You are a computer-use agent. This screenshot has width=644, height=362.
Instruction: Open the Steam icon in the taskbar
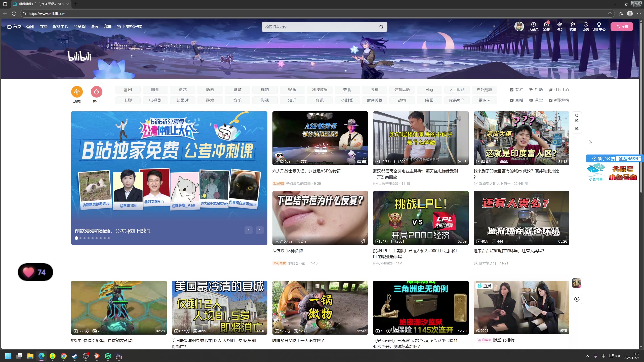coord(75,356)
